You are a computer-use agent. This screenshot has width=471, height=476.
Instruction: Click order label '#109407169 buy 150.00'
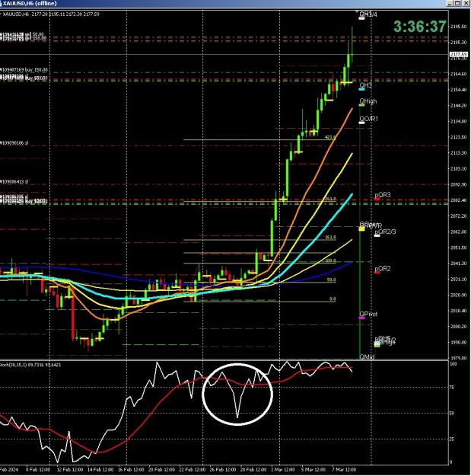click(x=24, y=70)
